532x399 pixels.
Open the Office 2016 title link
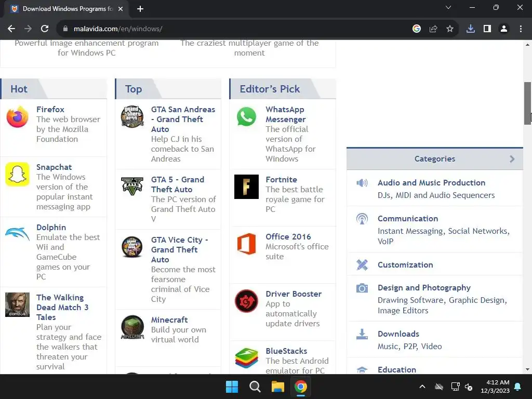click(288, 236)
